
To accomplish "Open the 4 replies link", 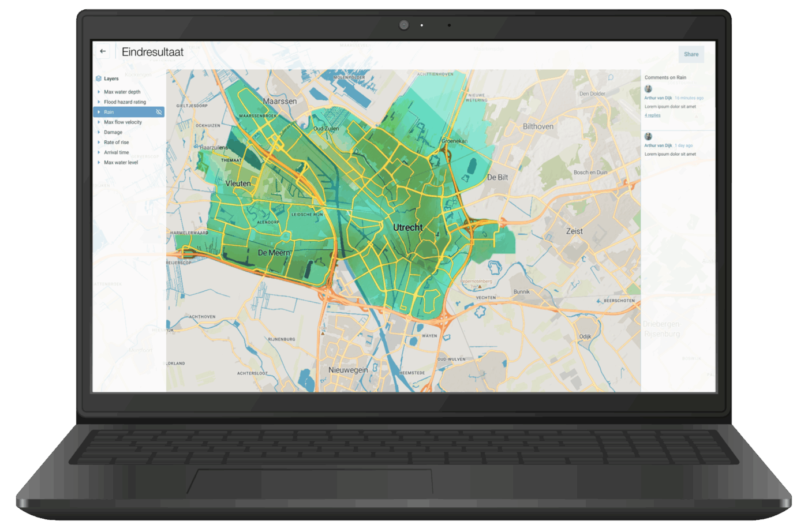I will (653, 115).
